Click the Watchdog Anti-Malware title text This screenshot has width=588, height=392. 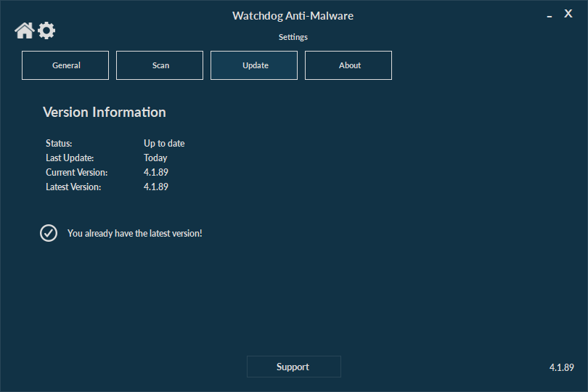293,16
